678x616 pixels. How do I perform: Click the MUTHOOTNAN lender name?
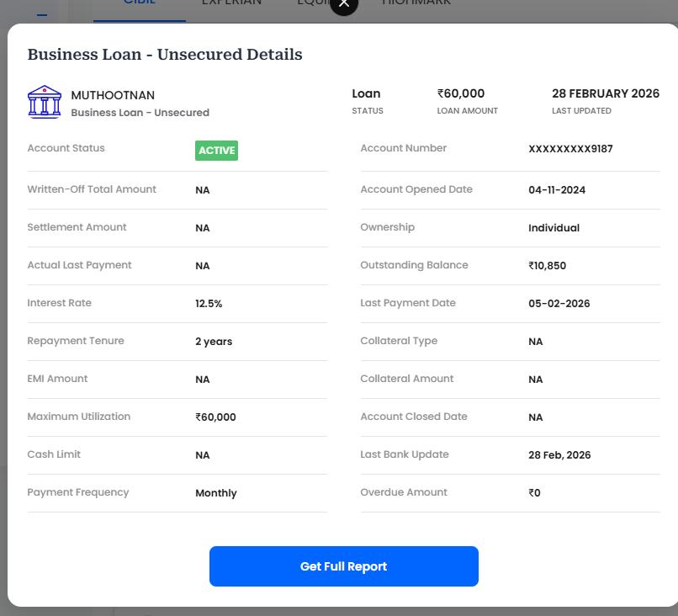coord(113,95)
